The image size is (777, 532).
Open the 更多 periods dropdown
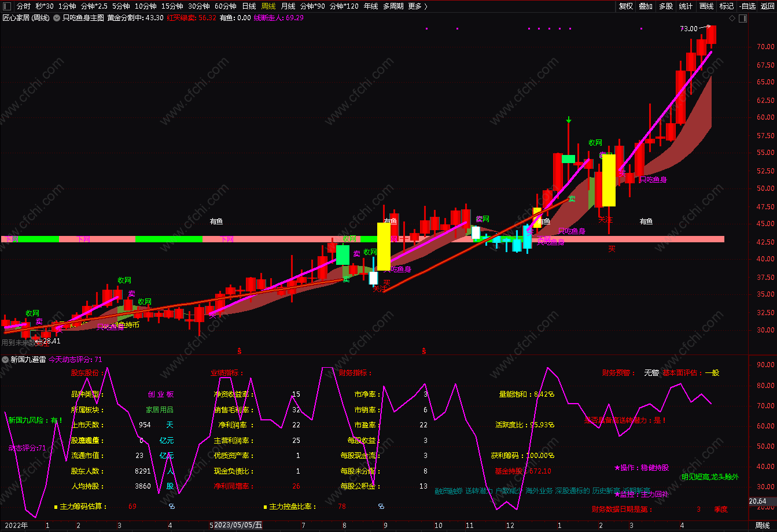[x=418, y=6]
